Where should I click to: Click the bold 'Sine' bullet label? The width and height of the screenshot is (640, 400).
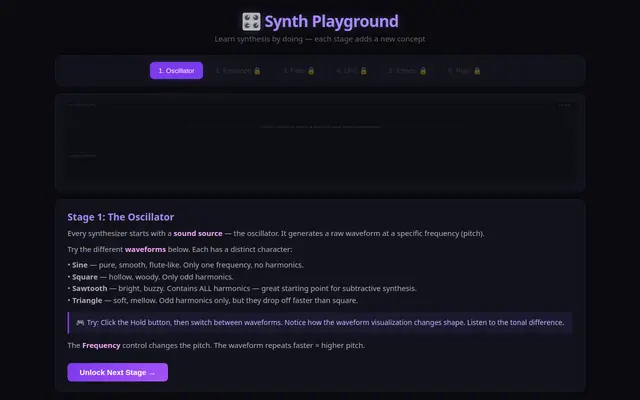tap(80, 265)
